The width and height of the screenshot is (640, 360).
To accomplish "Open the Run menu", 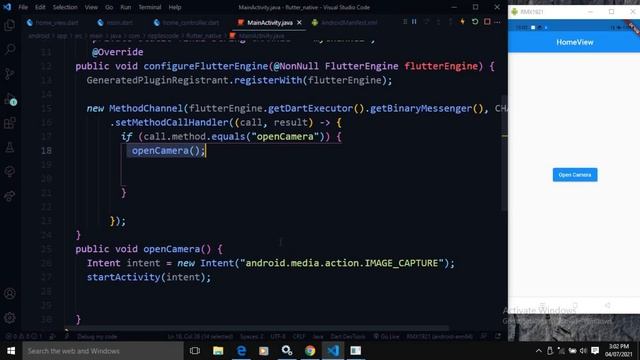I will 126,7.
